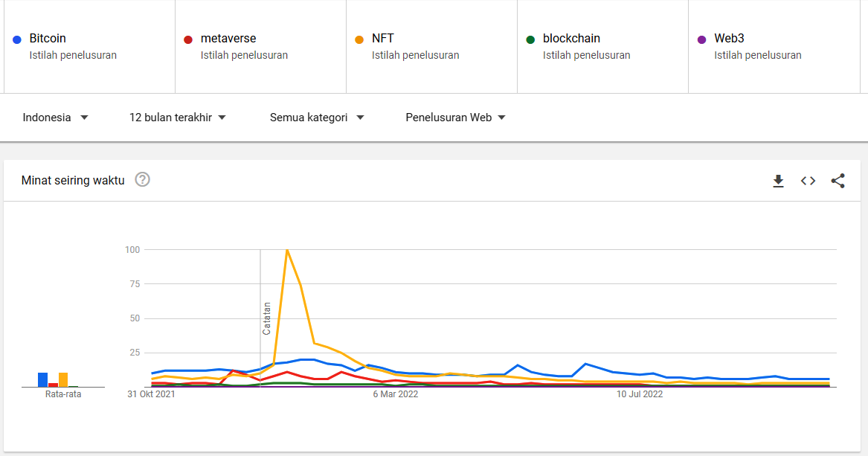Click the purple Web3 color dot
This screenshot has height=456, width=868.
[x=701, y=39]
